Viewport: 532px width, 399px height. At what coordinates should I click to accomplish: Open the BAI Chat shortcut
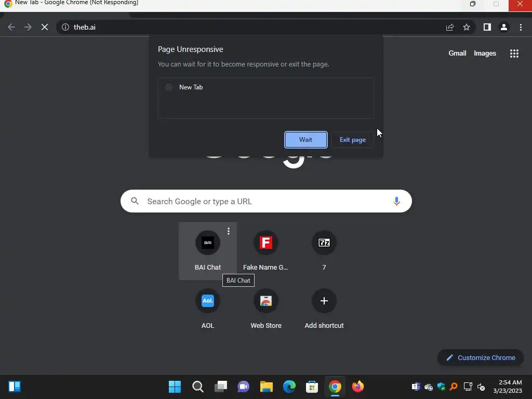click(208, 251)
